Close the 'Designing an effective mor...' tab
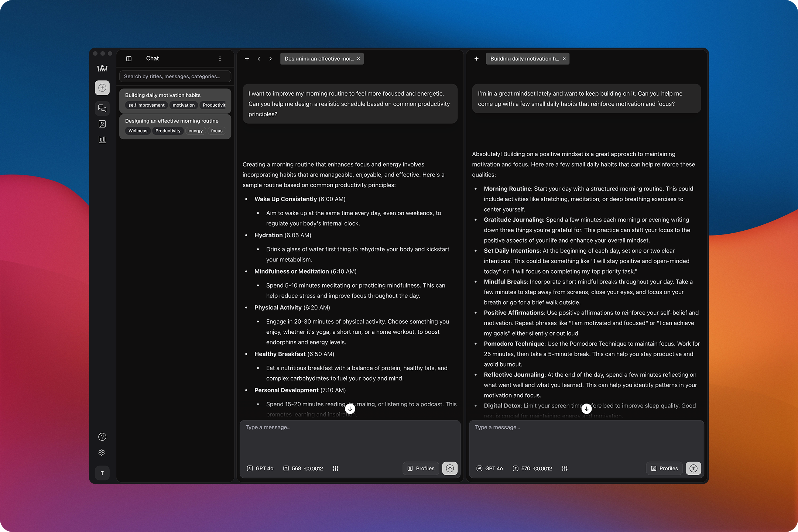This screenshot has width=798, height=532. 358,59
